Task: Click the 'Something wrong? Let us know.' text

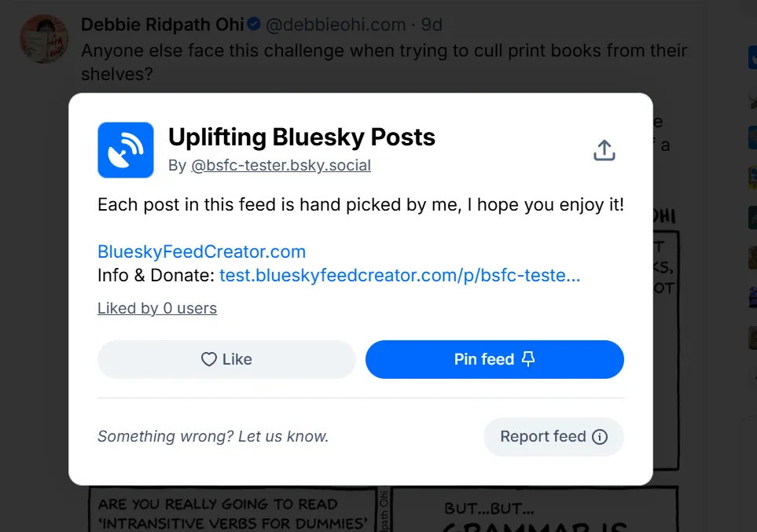Action: pos(213,437)
